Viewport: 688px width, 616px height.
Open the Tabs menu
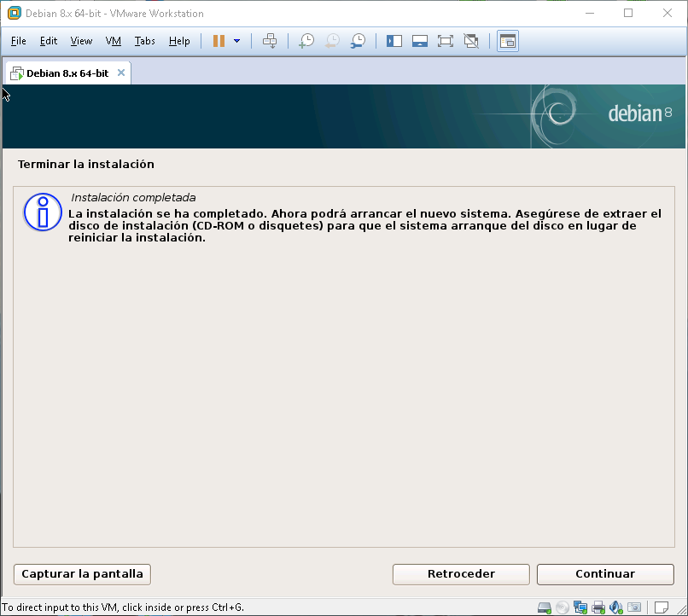[145, 41]
